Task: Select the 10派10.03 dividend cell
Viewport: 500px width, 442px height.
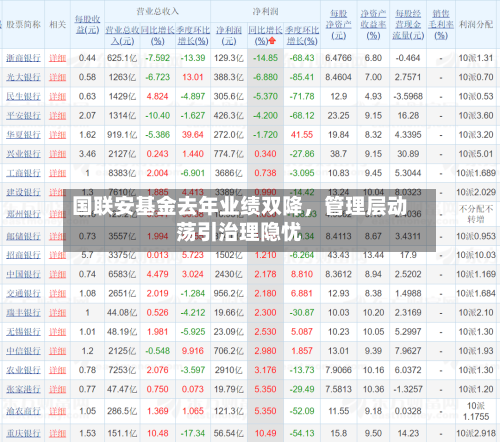Action: tap(476, 255)
